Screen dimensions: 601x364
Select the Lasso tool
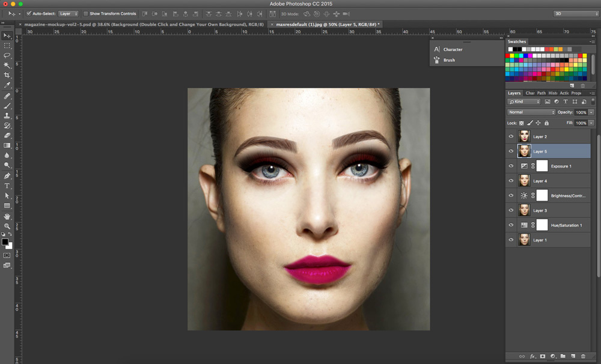point(7,55)
